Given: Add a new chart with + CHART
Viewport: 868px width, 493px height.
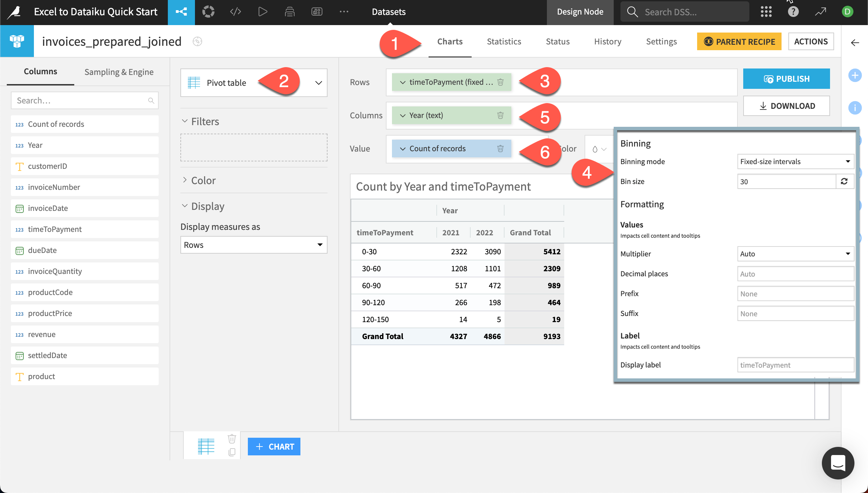Looking at the screenshot, I should point(274,447).
